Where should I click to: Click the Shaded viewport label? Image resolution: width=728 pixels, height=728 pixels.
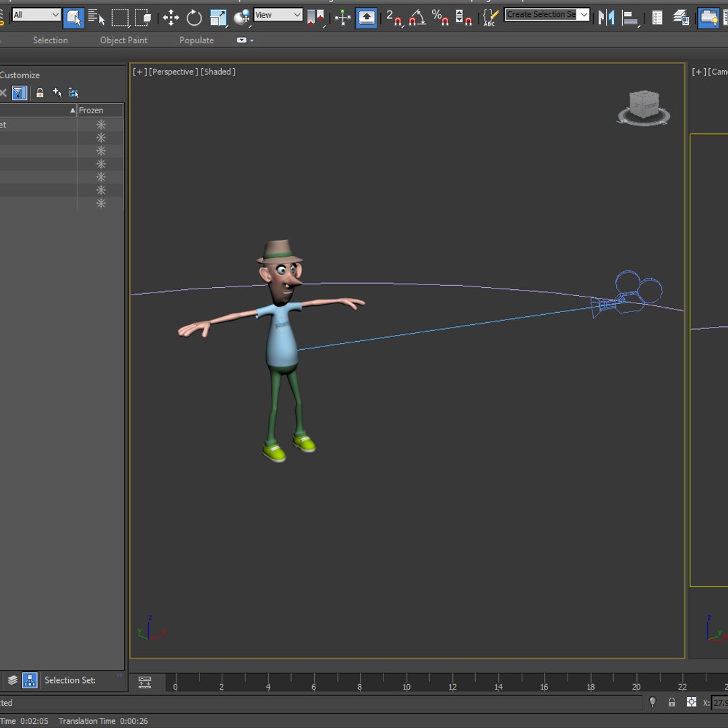[x=218, y=71]
